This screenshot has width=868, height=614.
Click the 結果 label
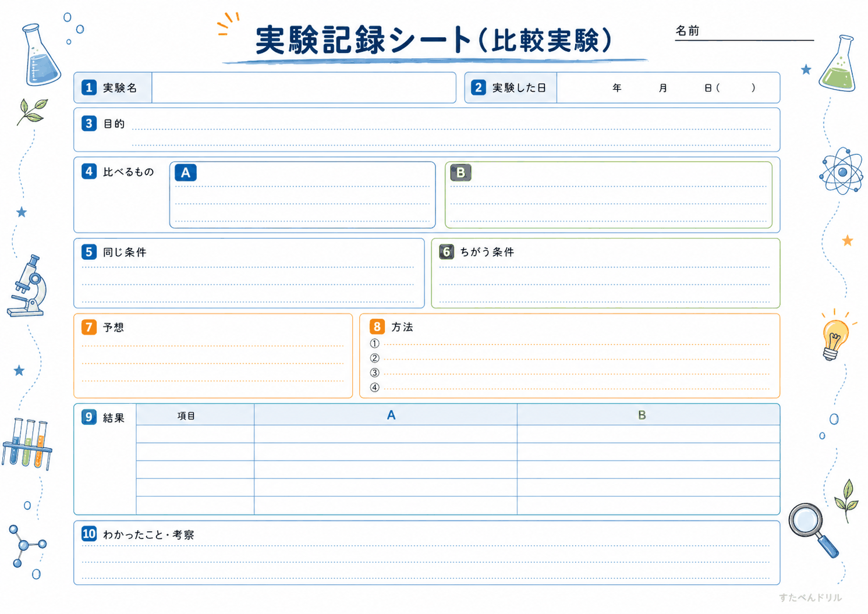tap(114, 418)
